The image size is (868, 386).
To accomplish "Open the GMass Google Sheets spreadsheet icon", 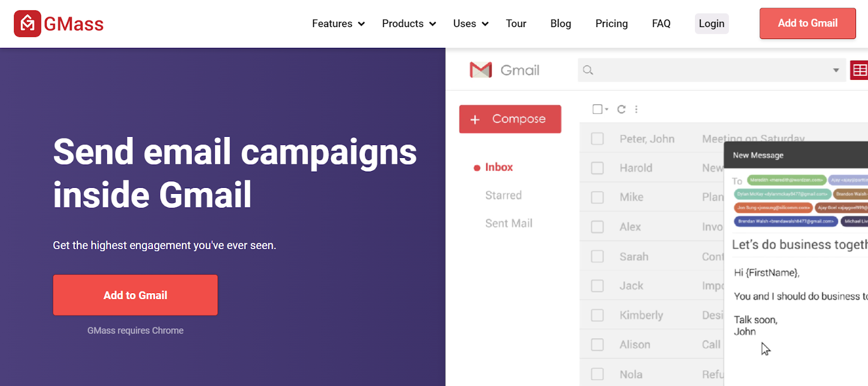I will (859, 70).
